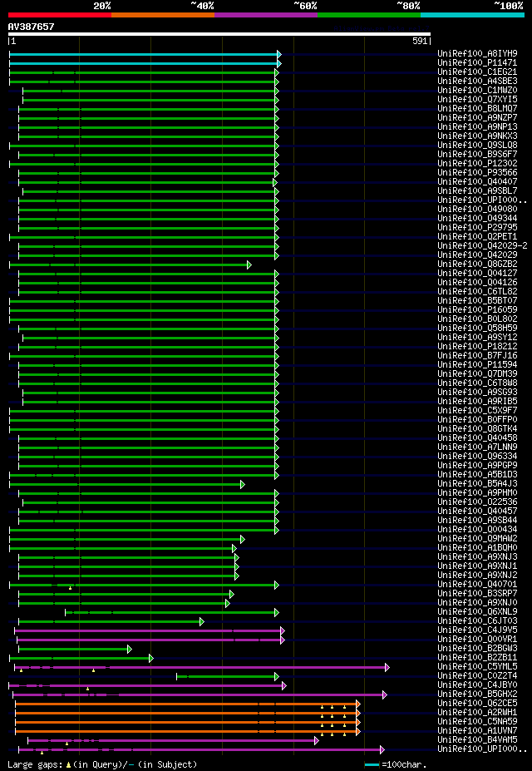Select the UniRef100_Q04127 label
The height and width of the screenshot is (771, 532).
[x=477, y=273]
